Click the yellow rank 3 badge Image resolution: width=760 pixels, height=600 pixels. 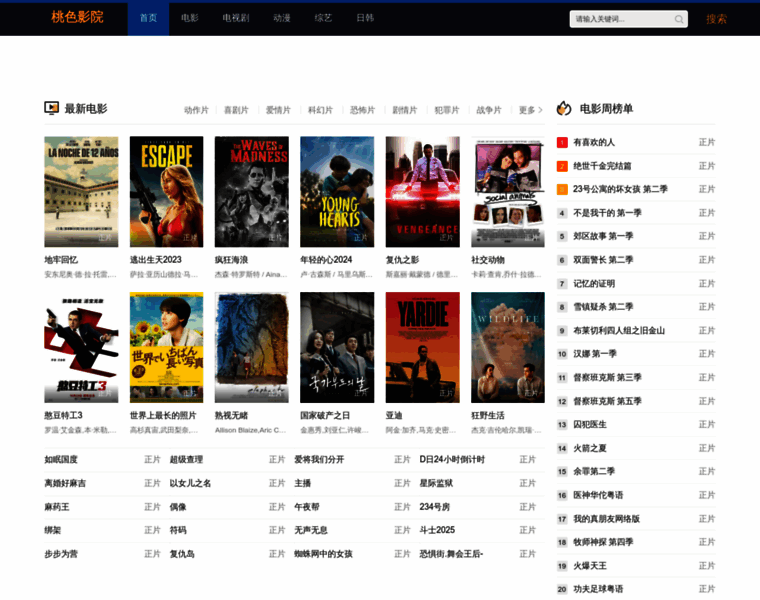tap(562, 189)
